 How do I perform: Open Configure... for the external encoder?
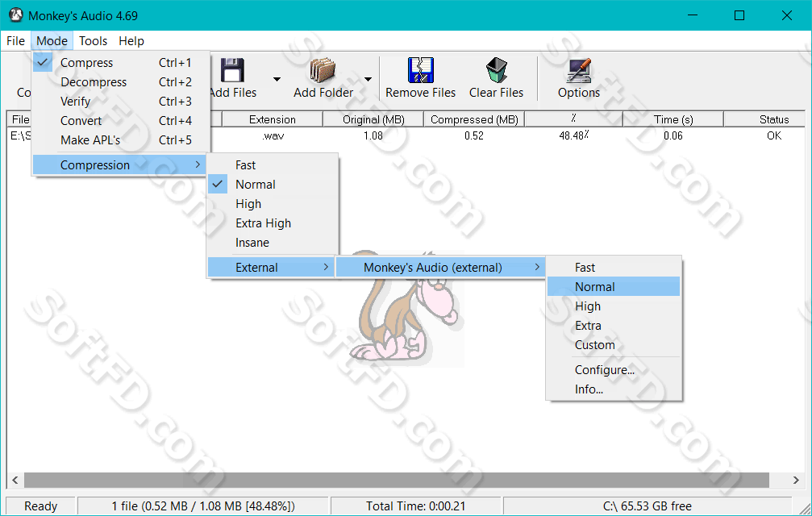[x=614, y=370]
